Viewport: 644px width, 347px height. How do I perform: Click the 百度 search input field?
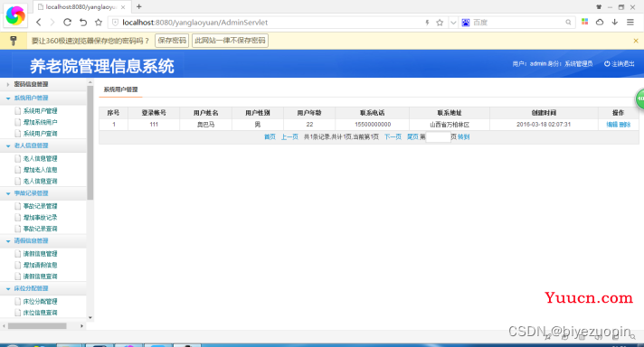517,23
